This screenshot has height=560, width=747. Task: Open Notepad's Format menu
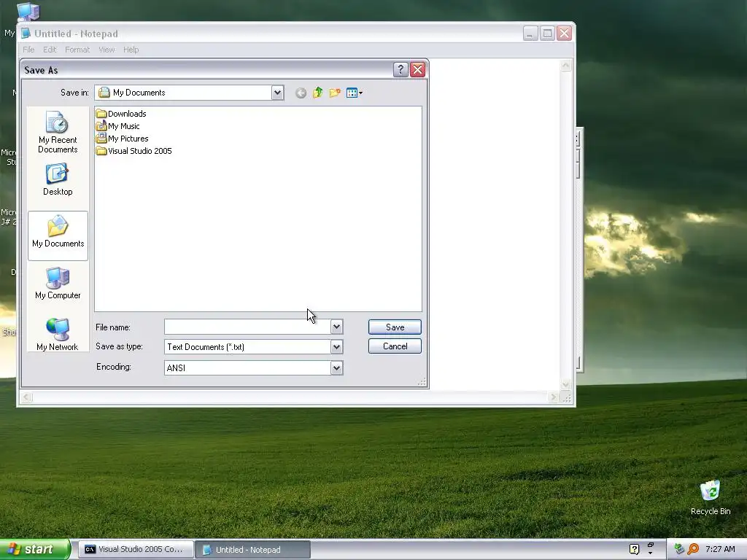pyautogui.click(x=77, y=50)
